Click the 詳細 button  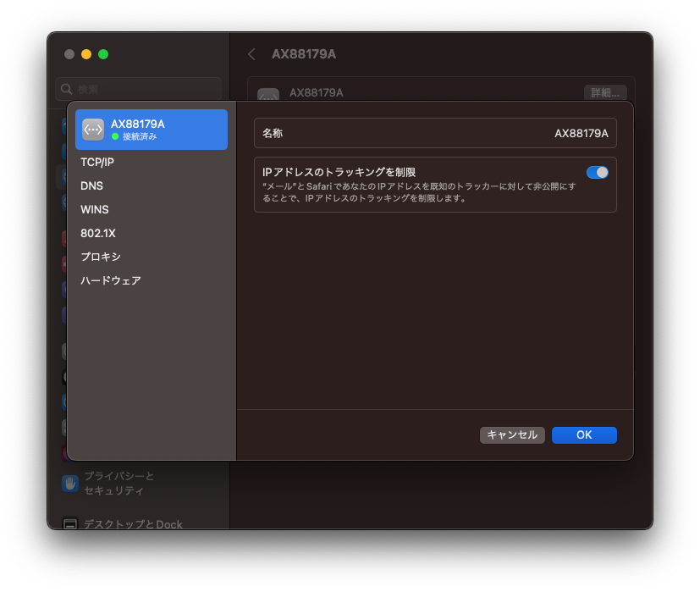pyautogui.click(x=604, y=91)
